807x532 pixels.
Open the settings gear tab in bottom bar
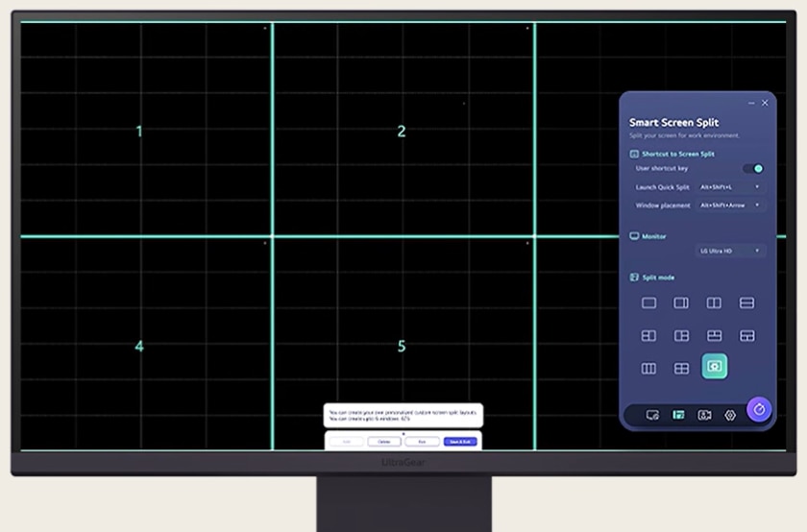tap(730, 415)
